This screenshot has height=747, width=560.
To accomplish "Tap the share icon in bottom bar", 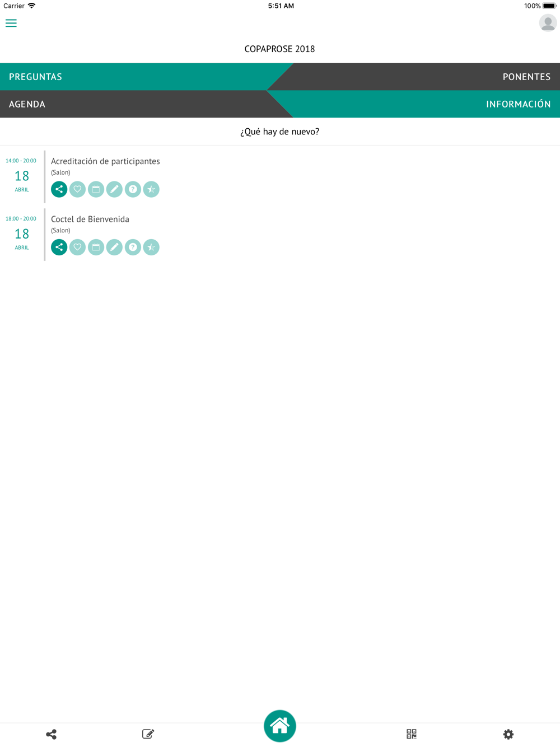I will pos(52,734).
